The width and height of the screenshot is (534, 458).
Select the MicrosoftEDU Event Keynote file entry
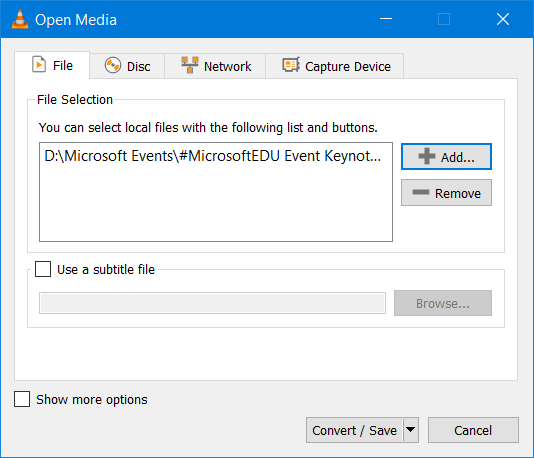213,156
